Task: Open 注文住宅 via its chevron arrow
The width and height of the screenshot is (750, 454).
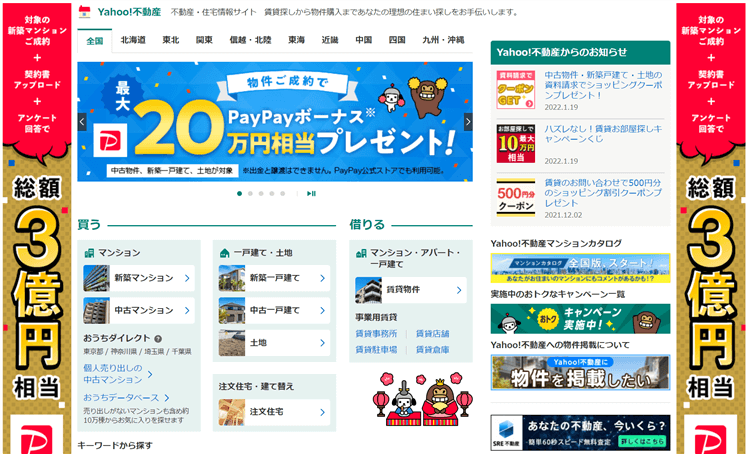Action: click(x=322, y=412)
